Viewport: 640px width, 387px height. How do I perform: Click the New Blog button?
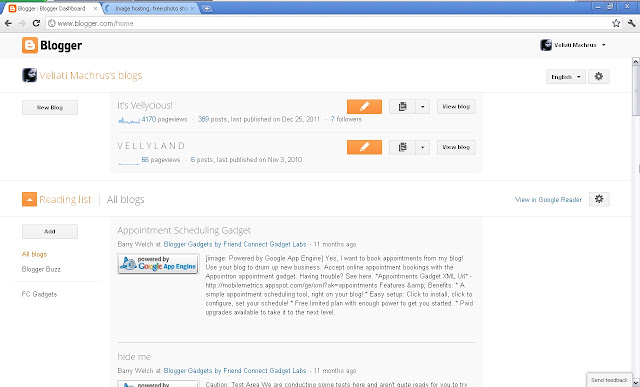tap(50, 108)
